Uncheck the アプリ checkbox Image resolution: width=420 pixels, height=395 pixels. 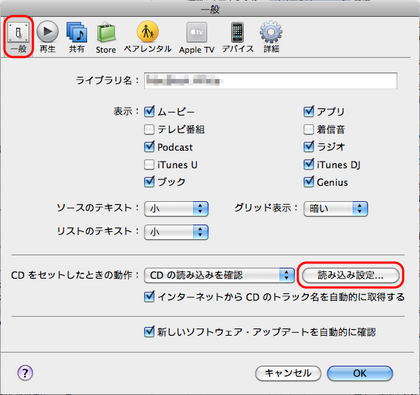point(309,111)
